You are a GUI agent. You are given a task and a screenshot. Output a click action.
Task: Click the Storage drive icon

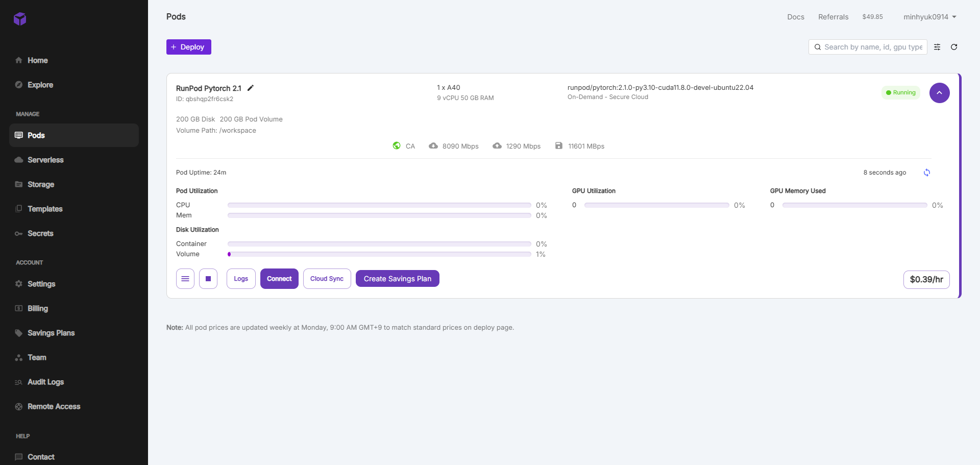pyautogui.click(x=19, y=184)
